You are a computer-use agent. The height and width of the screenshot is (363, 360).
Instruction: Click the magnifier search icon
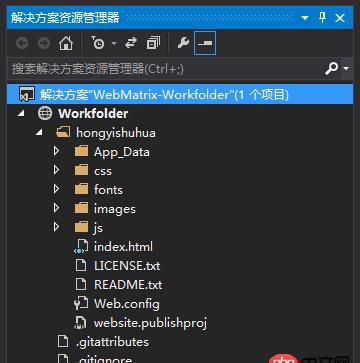pyautogui.click(x=331, y=68)
